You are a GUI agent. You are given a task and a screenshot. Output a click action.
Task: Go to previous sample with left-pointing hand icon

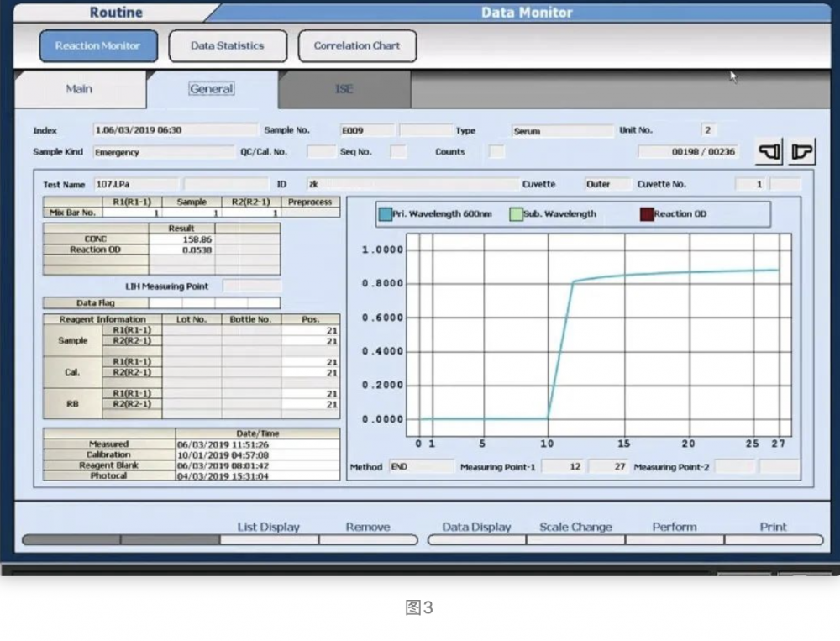tap(769, 152)
